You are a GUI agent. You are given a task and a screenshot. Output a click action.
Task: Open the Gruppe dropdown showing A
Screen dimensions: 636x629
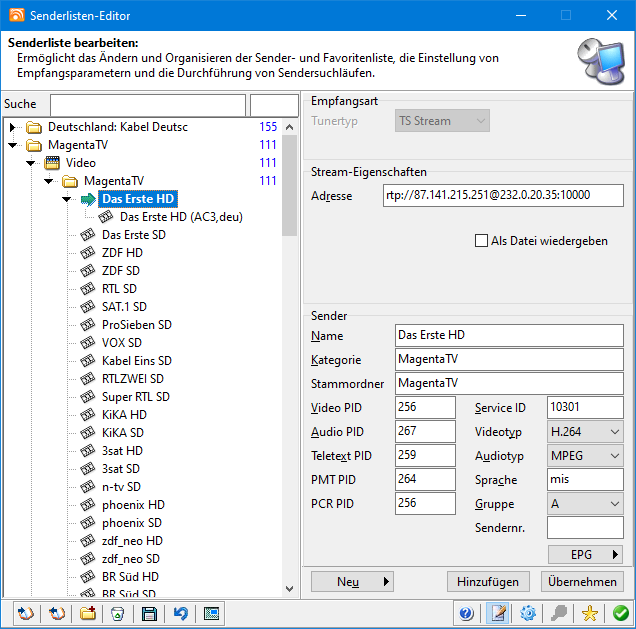585,504
